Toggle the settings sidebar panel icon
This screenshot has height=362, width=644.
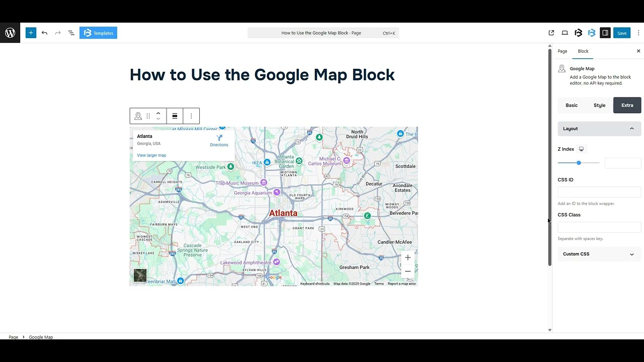point(605,33)
